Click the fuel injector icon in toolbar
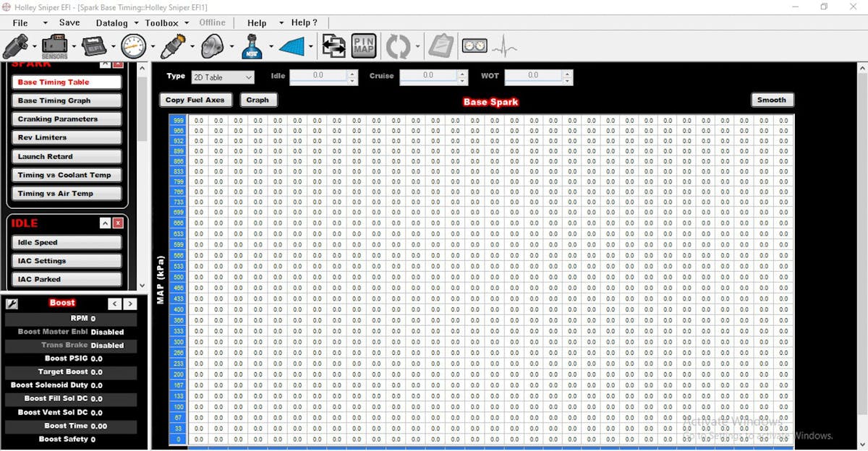Screen dimensions: 868x451 click(x=15, y=47)
